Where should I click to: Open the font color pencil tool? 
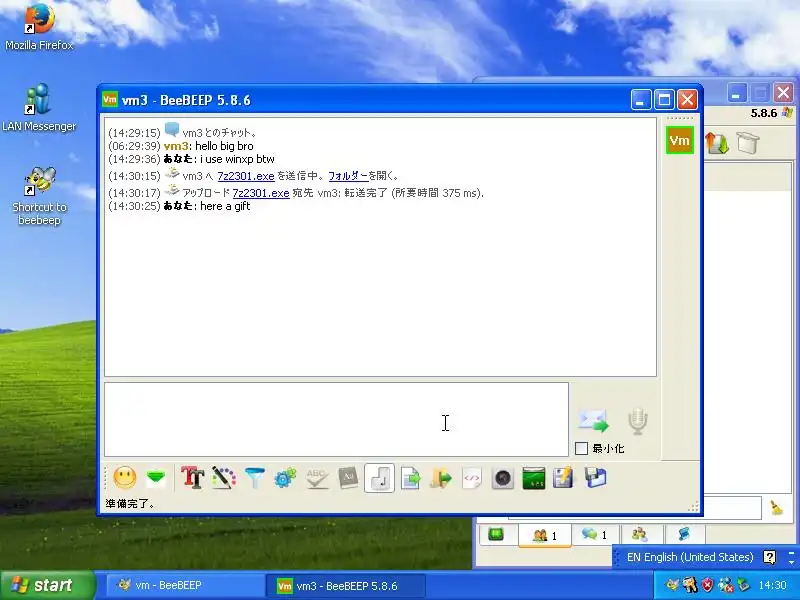pyautogui.click(x=224, y=479)
